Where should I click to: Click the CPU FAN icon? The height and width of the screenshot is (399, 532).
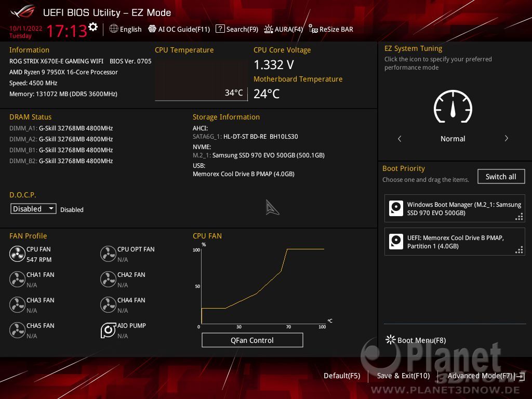[17, 254]
